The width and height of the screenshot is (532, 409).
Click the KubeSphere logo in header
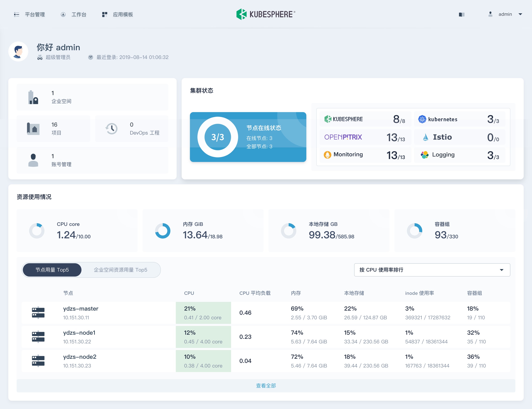266,14
